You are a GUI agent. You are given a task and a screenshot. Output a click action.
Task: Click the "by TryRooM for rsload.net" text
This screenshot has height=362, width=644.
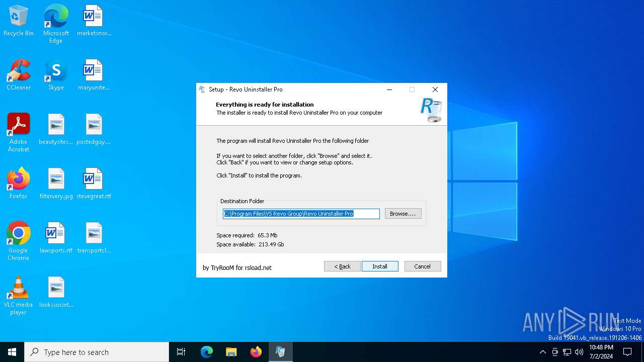[237, 267]
